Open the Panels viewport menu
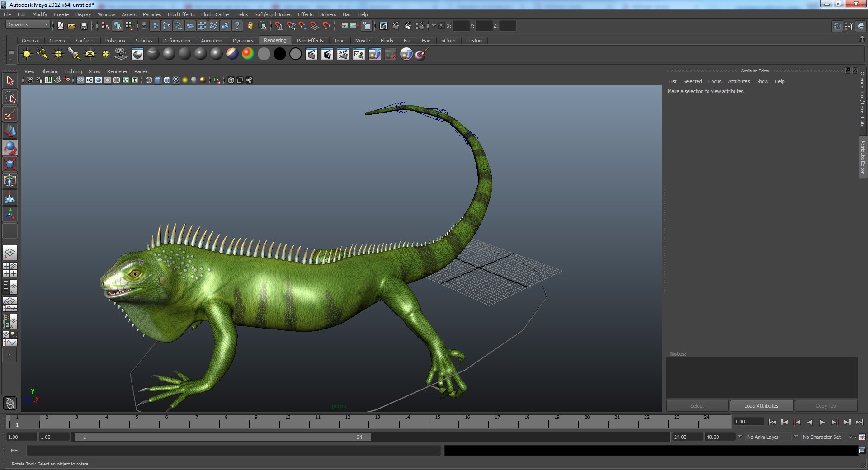 coord(141,71)
